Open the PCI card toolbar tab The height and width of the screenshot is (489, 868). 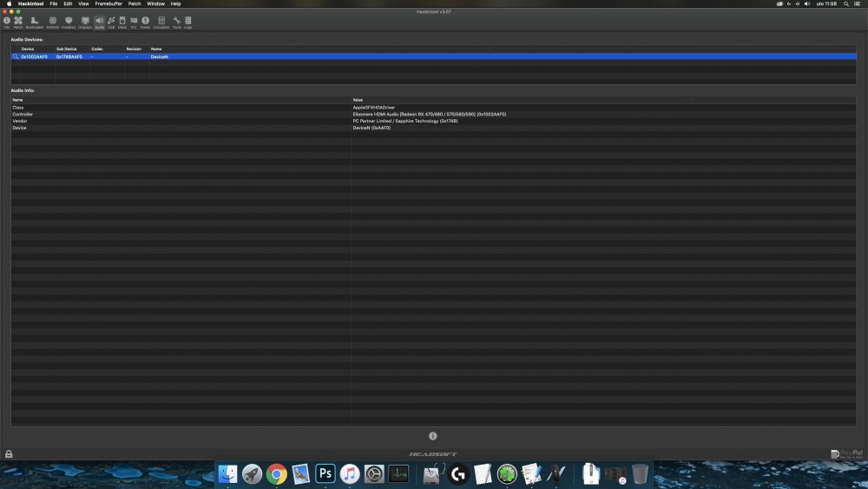(x=134, y=23)
